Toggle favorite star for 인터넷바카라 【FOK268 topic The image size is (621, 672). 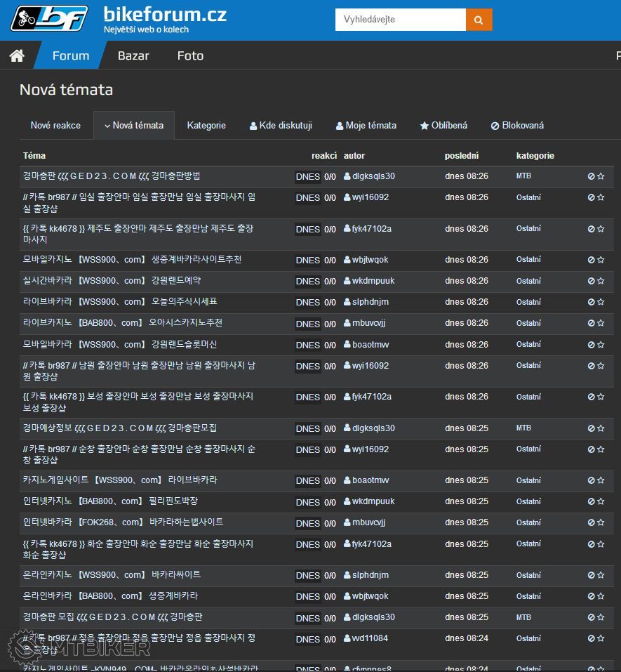click(x=601, y=522)
